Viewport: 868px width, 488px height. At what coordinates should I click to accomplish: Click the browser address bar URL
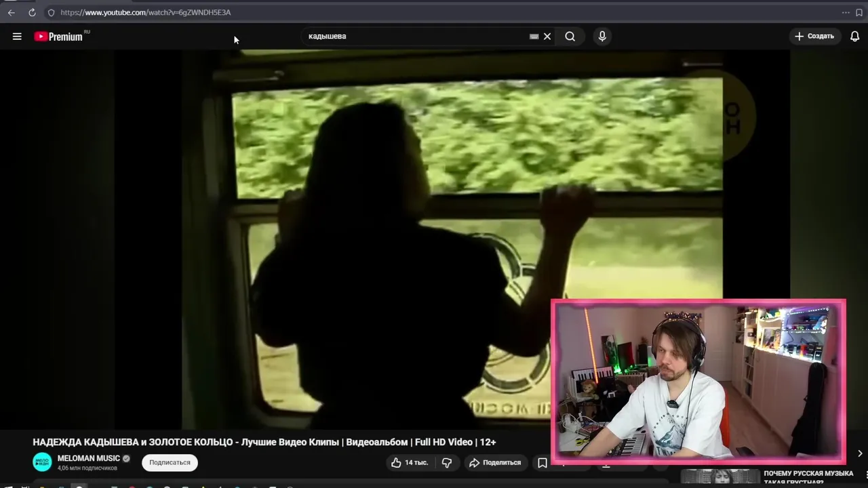tap(146, 12)
